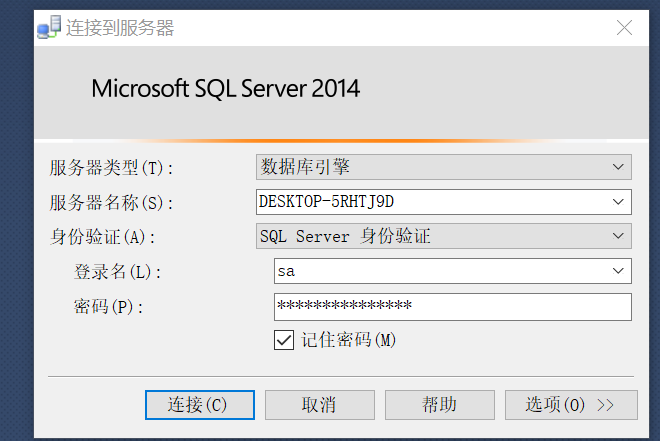660x441 pixels.
Task: Toggle the 记住密码 (remember password) checkbox
Action: click(284, 340)
